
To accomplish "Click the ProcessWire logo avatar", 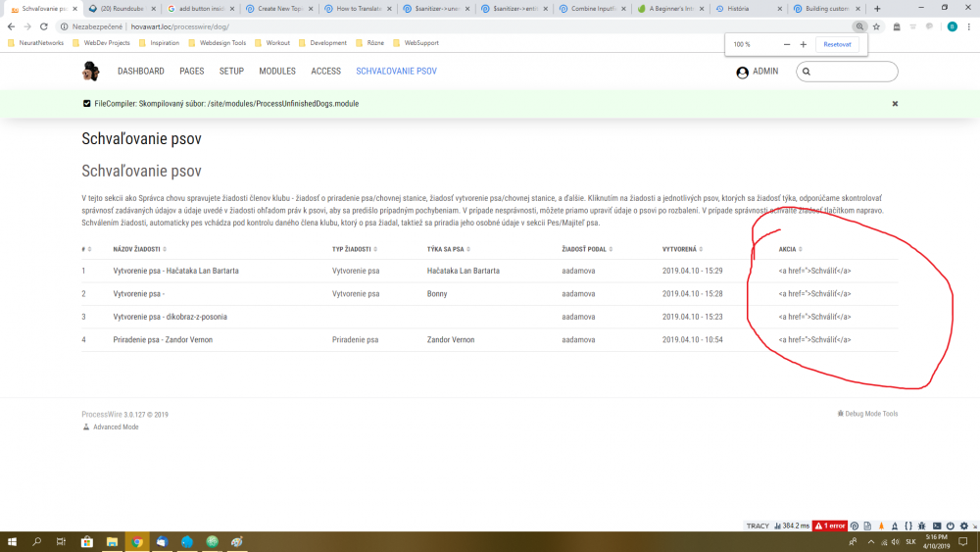I will click(x=90, y=72).
